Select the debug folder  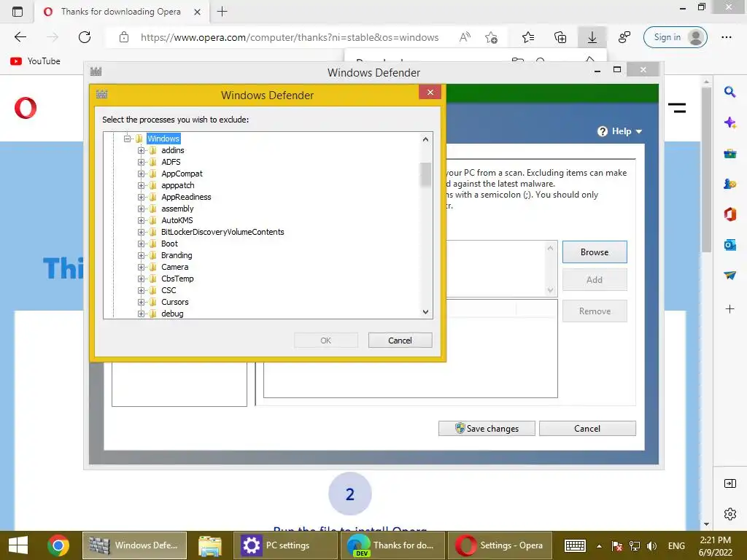tap(172, 314)
